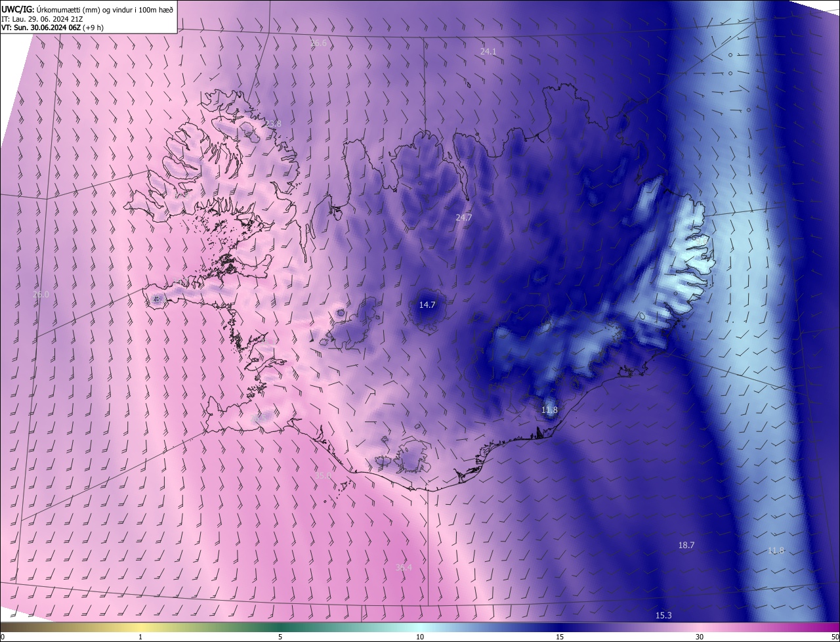Screen dimensions: 840x642
Task: Click the colorbar tick labeled 0
Action: tap(3, 637)
